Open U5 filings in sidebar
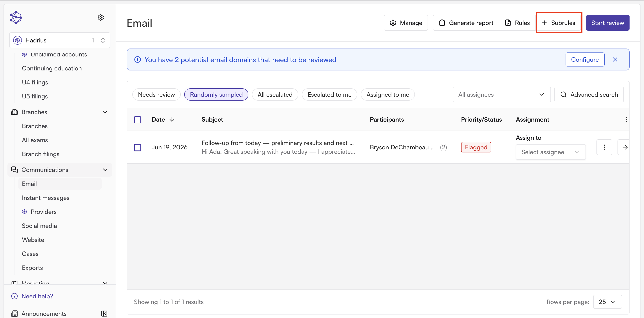The image size is (644, 318). click(x=35, y=96)
